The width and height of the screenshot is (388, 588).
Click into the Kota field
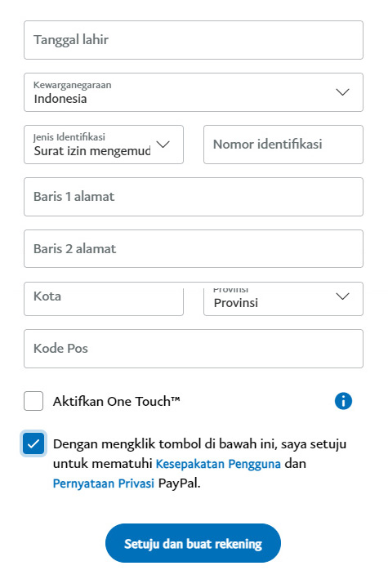[x=104, y=299]
